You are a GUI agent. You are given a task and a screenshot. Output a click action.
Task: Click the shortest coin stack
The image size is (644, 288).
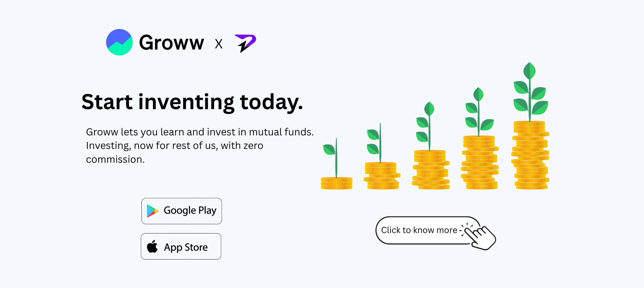coord(337,183)
